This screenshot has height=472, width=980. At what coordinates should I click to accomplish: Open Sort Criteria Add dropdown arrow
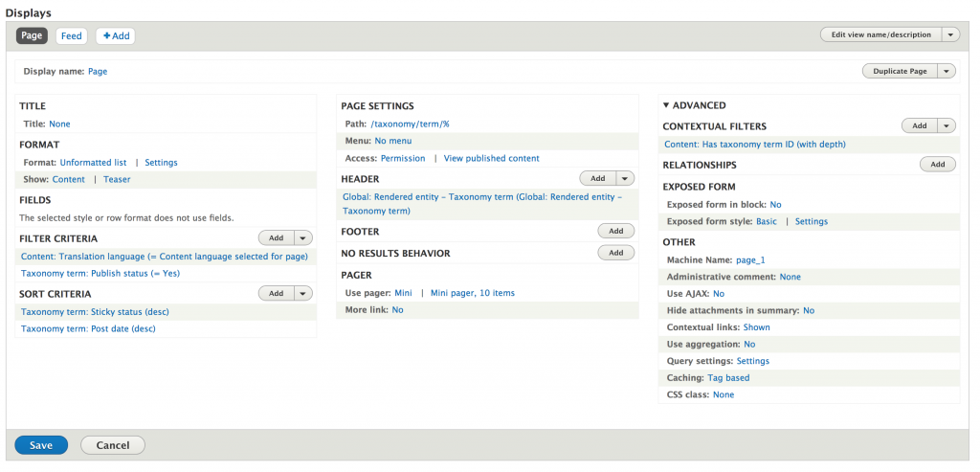point(303,293)
